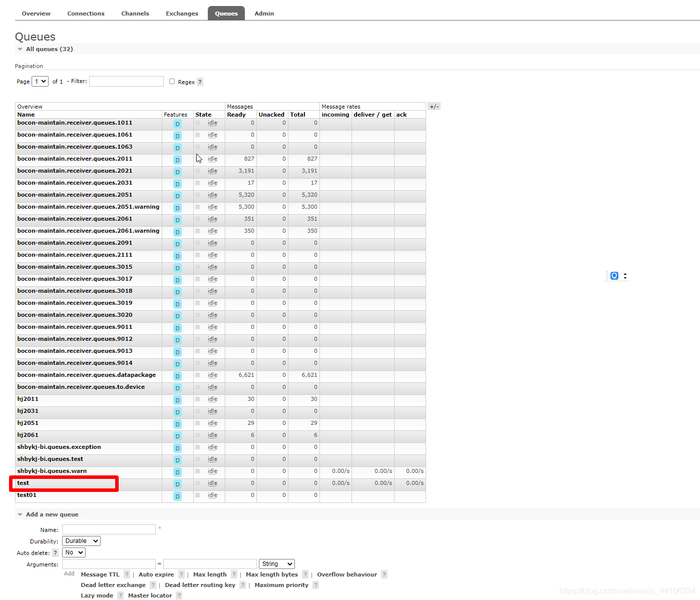This screenshot has height=600, width=700.
Task: Click the Message TTL help question mark
Action: [127, 574]
